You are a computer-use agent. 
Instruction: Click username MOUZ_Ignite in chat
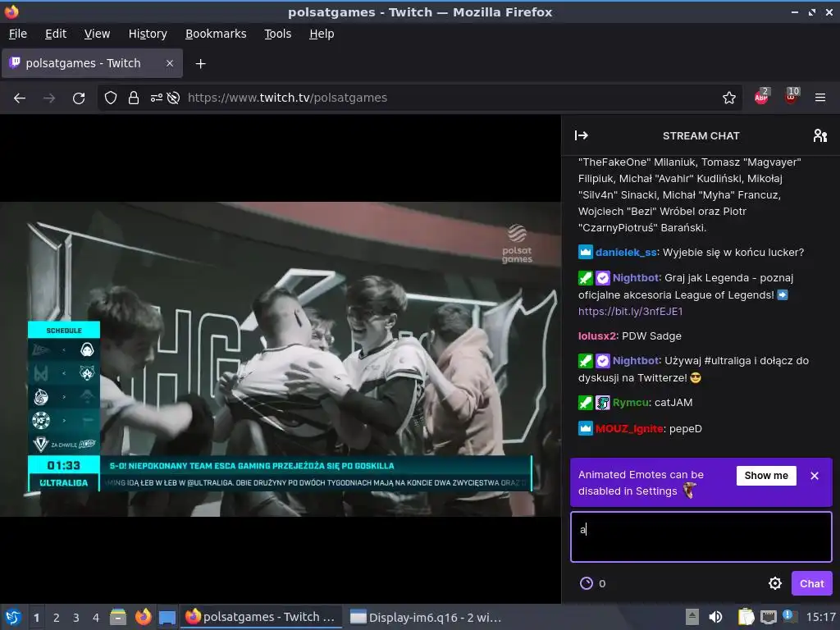[x=629, y=428]
